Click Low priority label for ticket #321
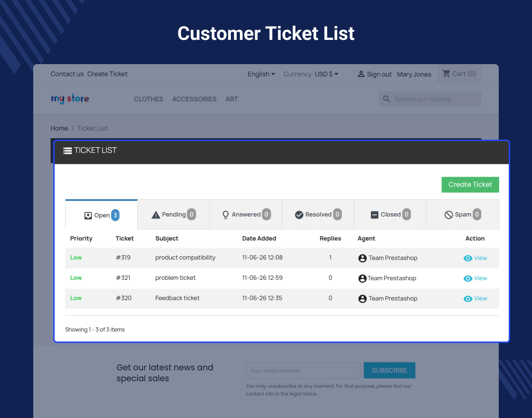Image resolution: width=532 pixels, height=418 pixels. (x=76, y=278)
